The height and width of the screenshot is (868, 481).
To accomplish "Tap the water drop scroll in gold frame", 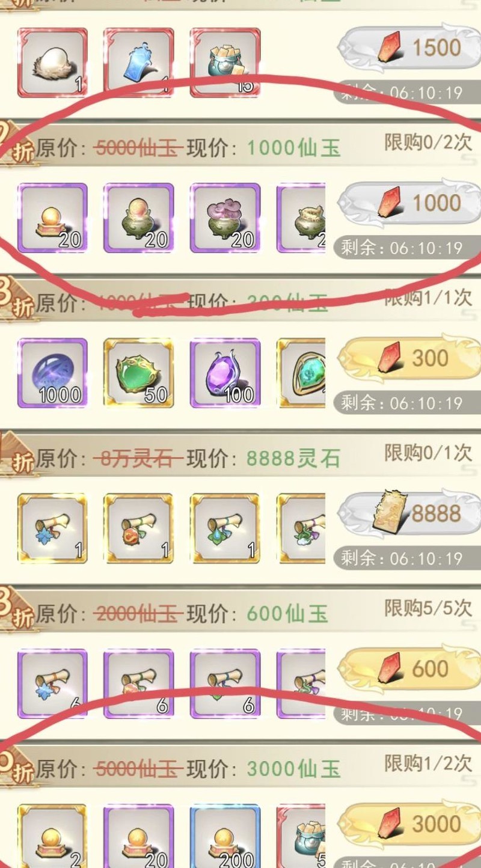I will 225,528.
